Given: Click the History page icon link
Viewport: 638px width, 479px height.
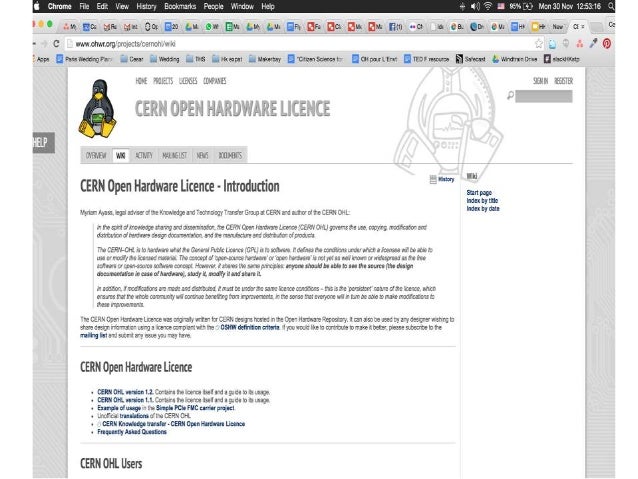Looking at the screenshot, I should [442, 179].
